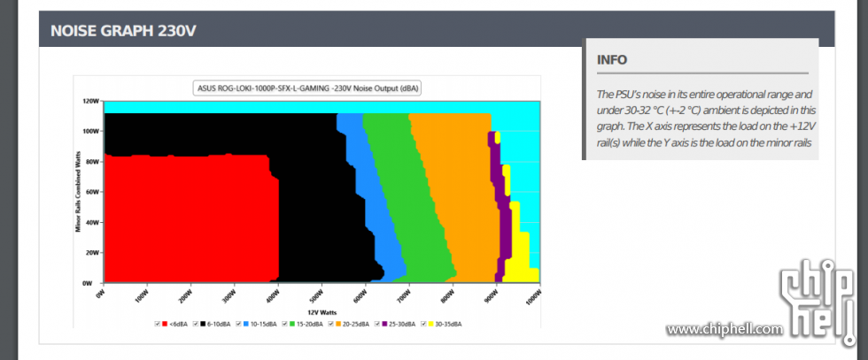Click the 15-20dBA legend label

(310, 324)
